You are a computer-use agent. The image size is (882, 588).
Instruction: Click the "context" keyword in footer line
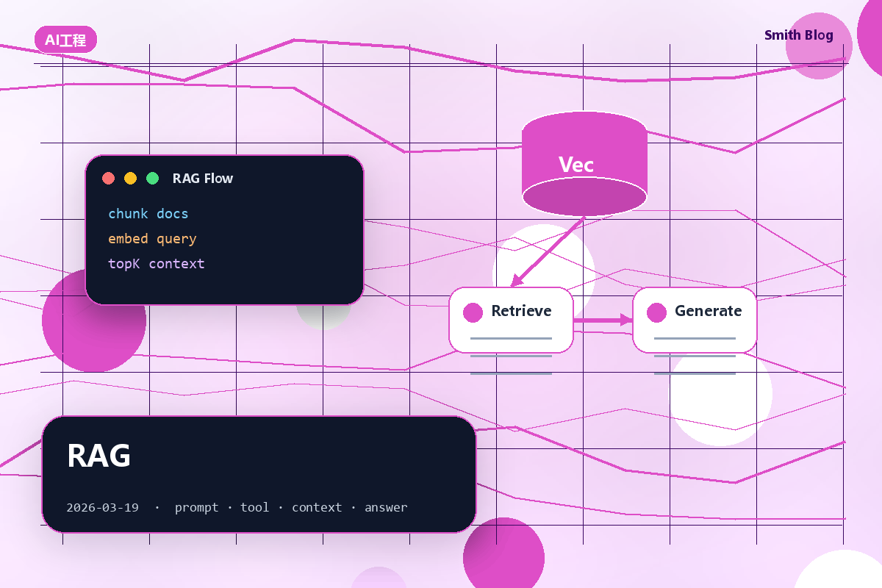(317, 507)
